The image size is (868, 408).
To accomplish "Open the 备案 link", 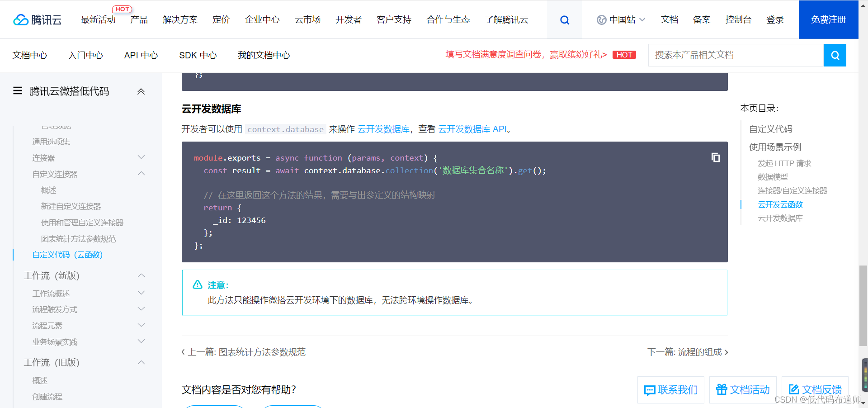I will (702, 20).
